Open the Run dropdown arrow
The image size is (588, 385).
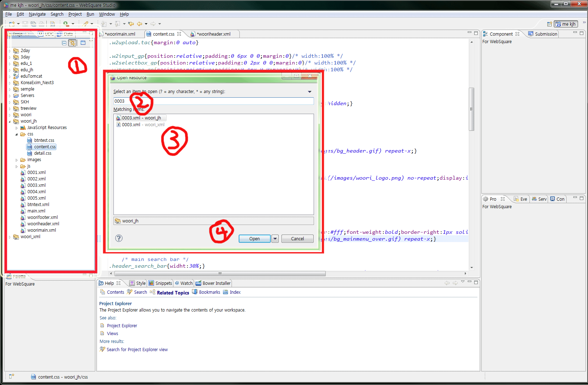73,24
